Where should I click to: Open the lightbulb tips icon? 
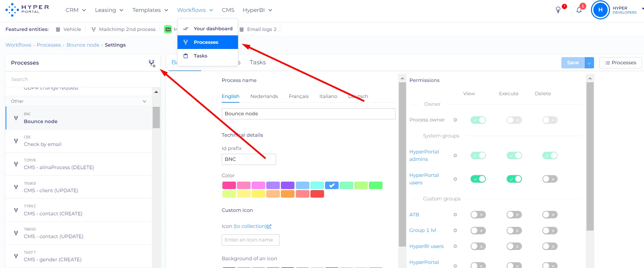tap(558, 10)
